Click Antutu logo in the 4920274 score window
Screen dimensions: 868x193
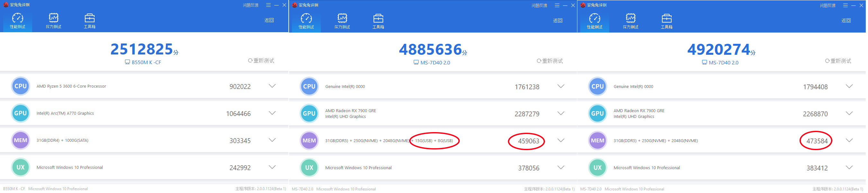click(583, 5)
